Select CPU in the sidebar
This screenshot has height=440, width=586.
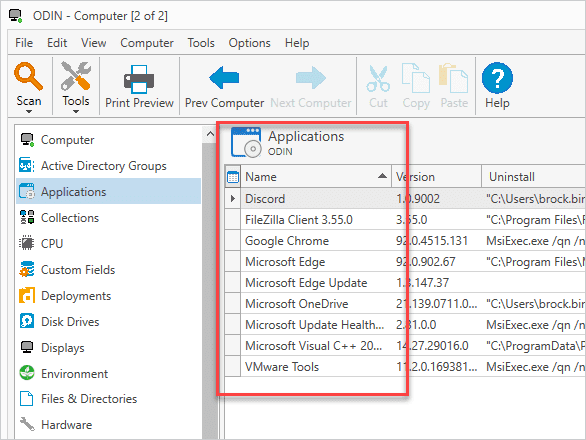click(x=108, y=244)
